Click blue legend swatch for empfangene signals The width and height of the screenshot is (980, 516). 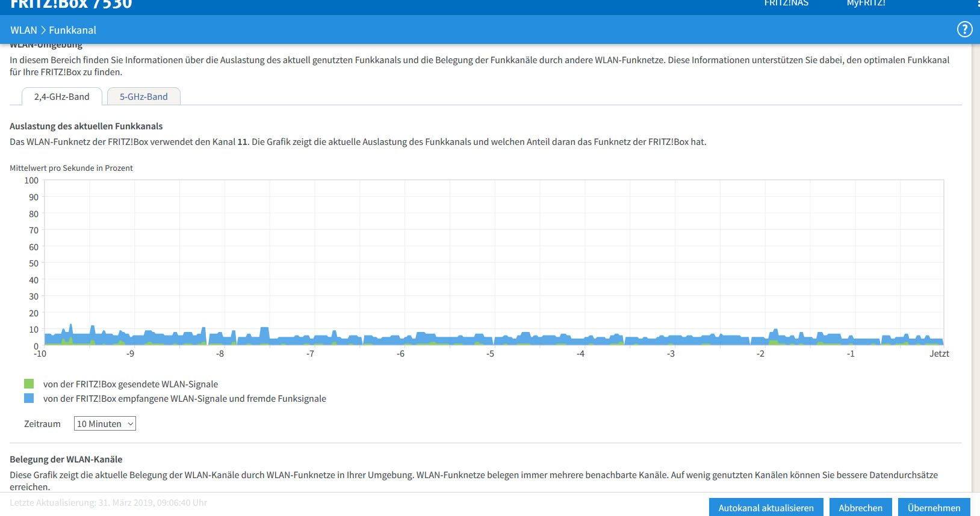click(29, 398)
